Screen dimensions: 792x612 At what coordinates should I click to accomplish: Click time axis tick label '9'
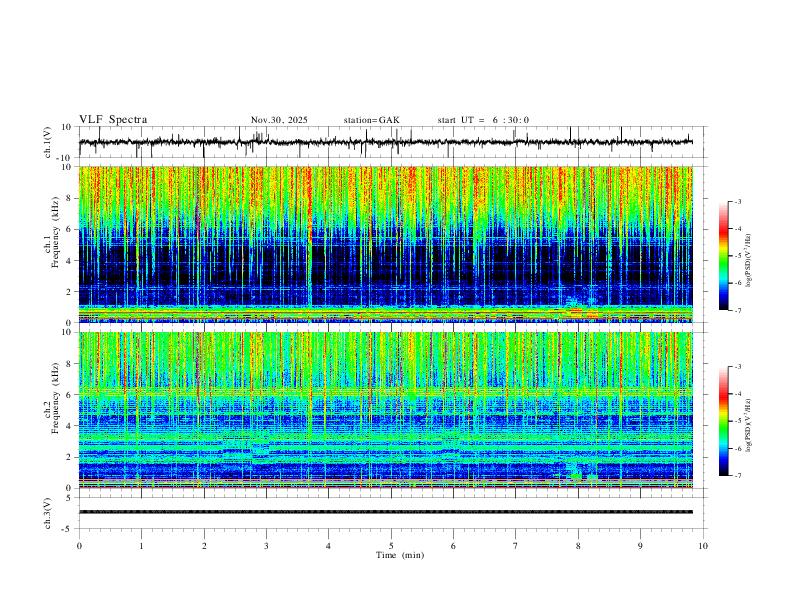640,546
